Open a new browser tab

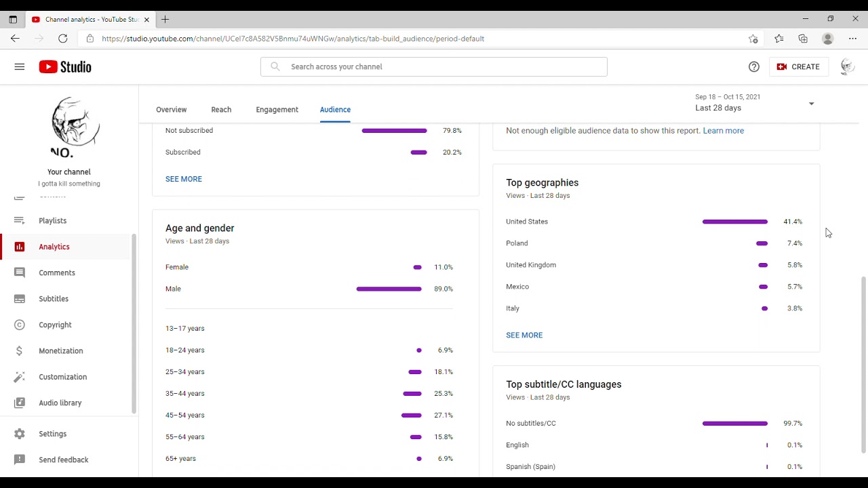coord(165,20)
